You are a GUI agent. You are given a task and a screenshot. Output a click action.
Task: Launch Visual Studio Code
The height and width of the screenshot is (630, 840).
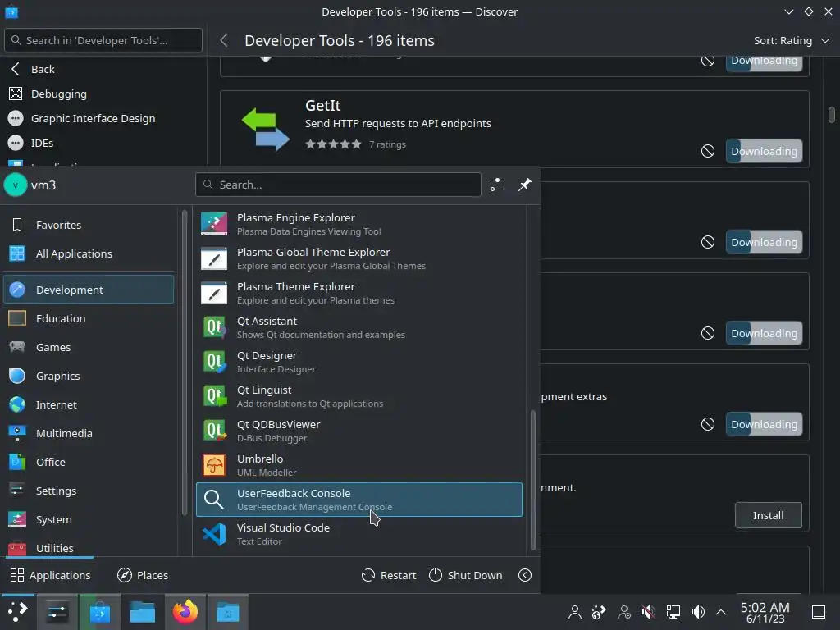tap(359, 534)
